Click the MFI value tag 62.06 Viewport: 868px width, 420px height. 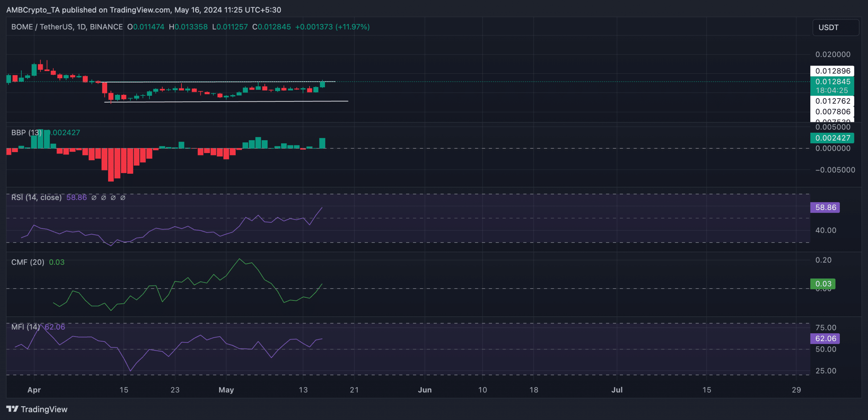coord(825,338)
